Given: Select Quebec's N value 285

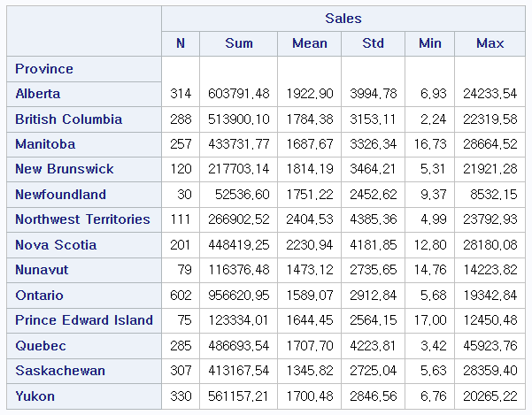Looking at the screenshot, I should tap(181, 346).
